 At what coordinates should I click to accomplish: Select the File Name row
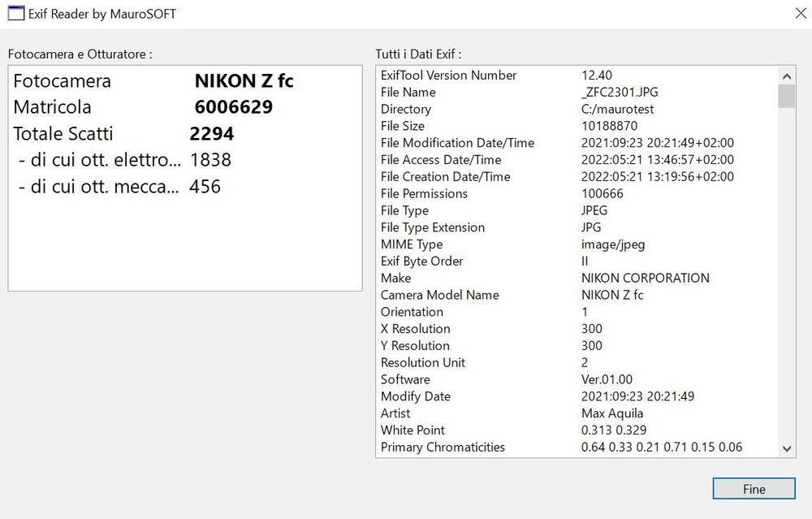point(577,93)
